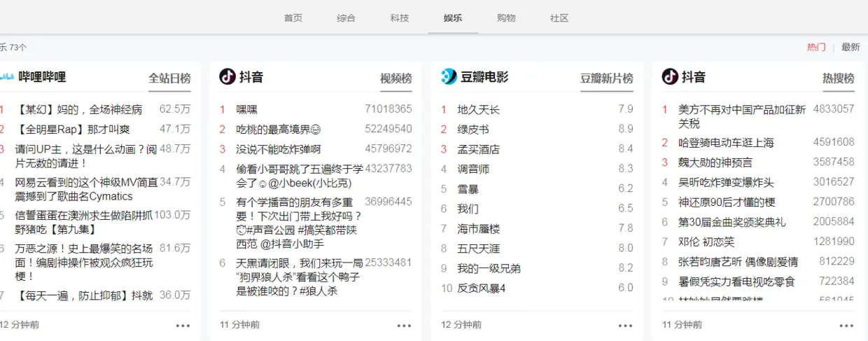Open more options on the Douyin 热搜榜 card
This screenshot has width=868, height=341.
click(847, 326)
